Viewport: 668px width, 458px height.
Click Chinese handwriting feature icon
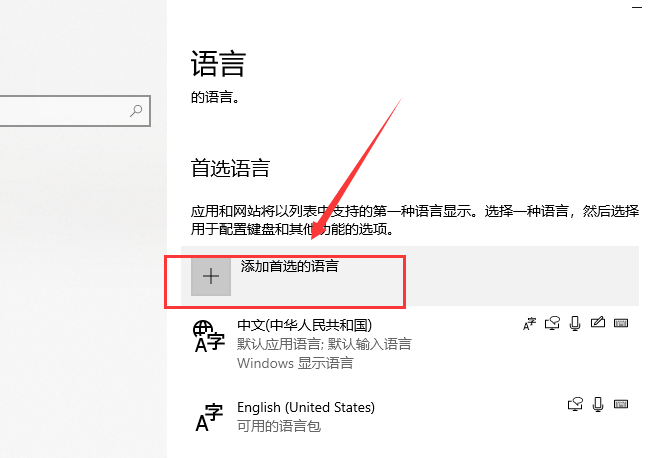(x=598, y=323)
